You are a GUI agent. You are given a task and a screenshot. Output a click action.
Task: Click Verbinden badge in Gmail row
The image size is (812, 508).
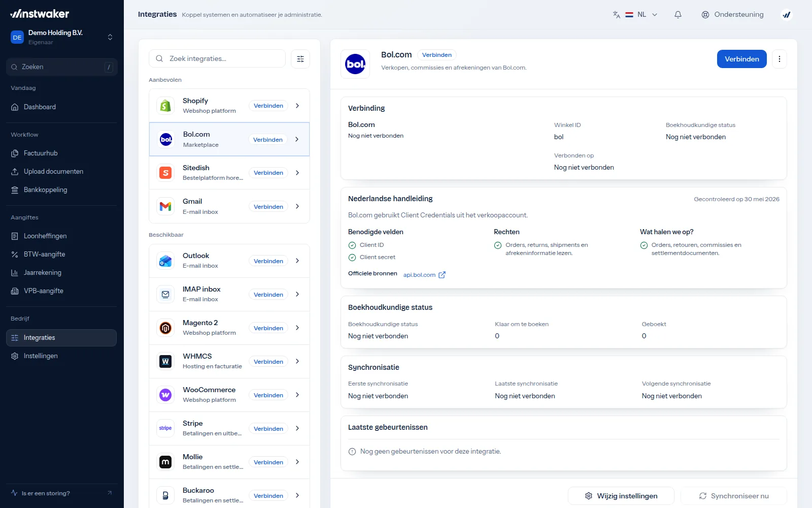[268, 206]
